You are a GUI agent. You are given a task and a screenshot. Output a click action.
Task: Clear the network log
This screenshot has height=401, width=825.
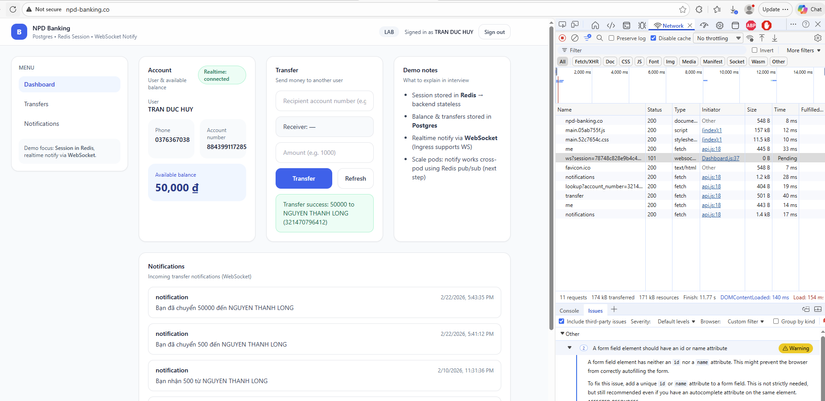(575, 38)
